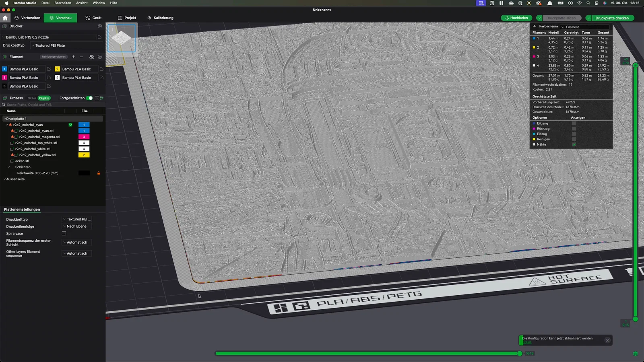The width and height of the screenshot is (644, 362).
Task: Collapse the Druckplatte 1 tree node
Action: (4, 119)
